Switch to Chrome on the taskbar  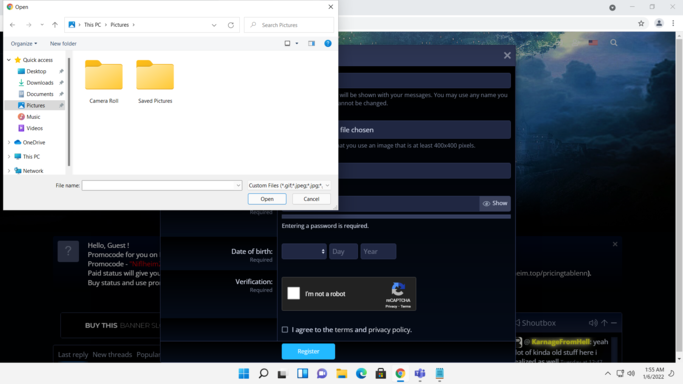pyautogui.click(x=400, y=373)
